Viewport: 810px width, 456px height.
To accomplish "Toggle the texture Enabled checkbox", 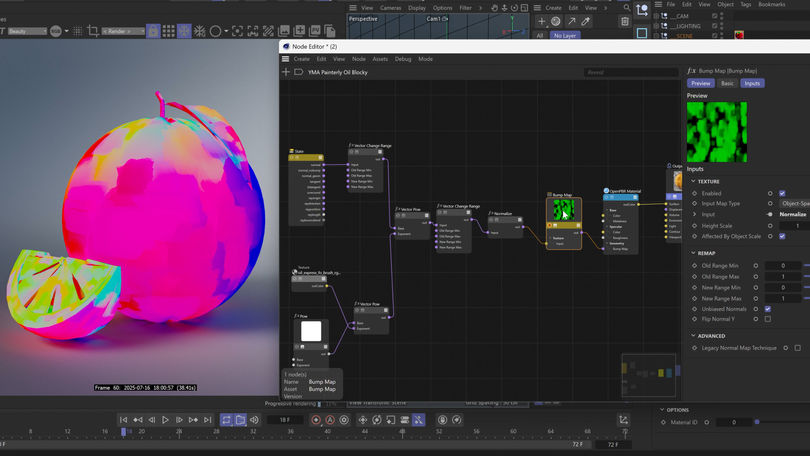I will pyautogui.click(x=782, y=193).
